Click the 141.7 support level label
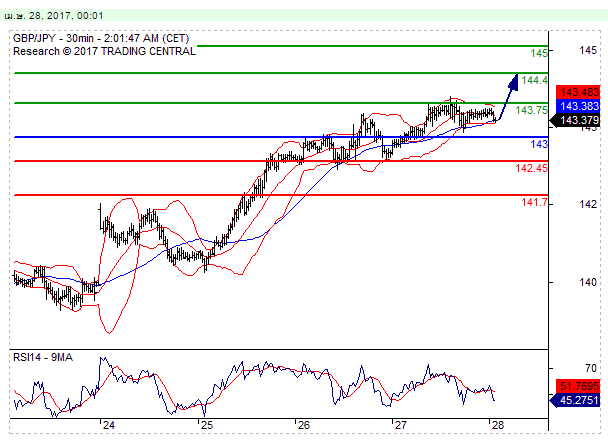 (x=534, y=203)
